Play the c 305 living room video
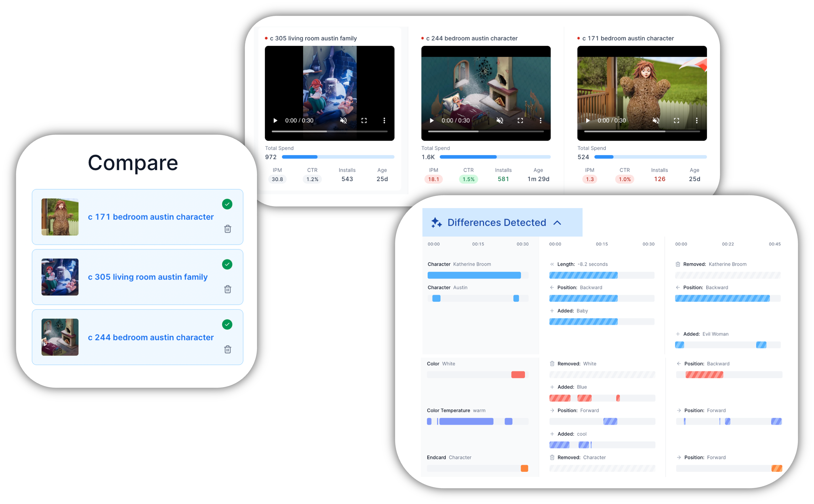The width and height of the screenshot is (814, 504). point(275,120)
